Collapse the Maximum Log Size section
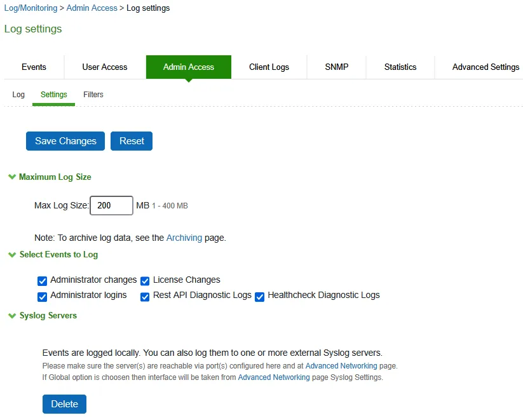Image resolution: width=523 pixels, height=420 pixels. click(x=12, y=177)
